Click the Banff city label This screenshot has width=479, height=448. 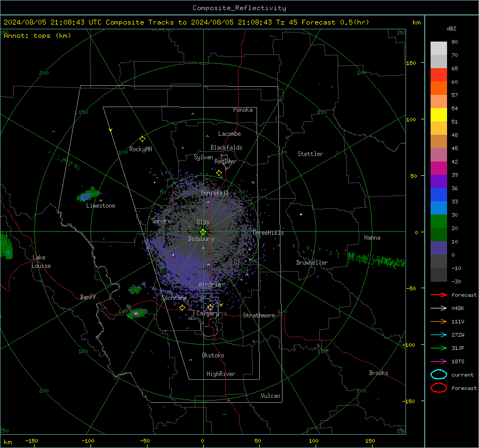tap(88, 297)
